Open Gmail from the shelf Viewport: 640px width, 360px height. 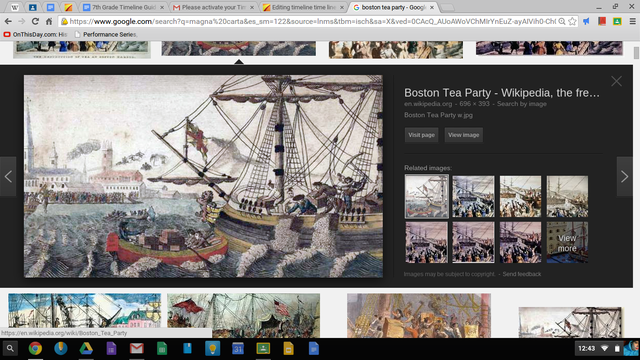pos(137,349)
